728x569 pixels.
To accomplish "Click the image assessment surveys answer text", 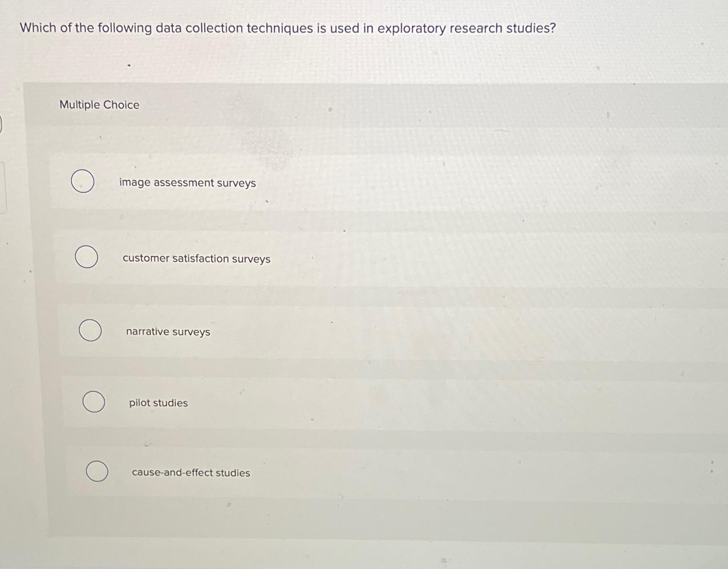I will 187,183.
